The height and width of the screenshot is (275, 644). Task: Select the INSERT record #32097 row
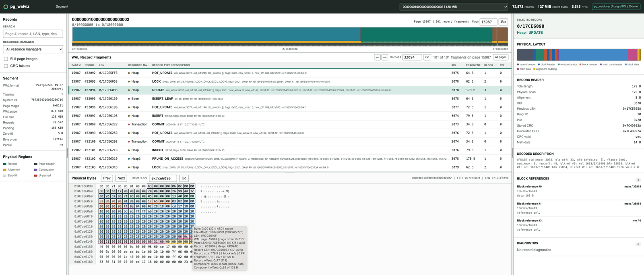pos(290,116)
